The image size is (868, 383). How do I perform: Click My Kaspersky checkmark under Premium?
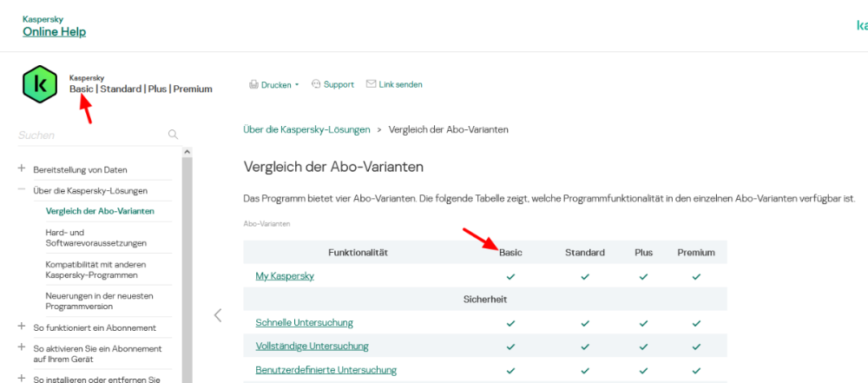pos(696,276)
